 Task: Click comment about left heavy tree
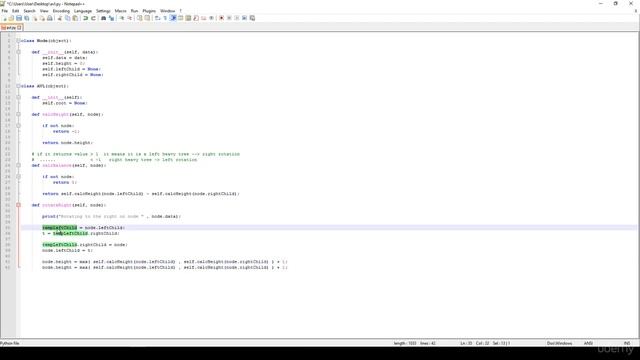pos(136,154)
